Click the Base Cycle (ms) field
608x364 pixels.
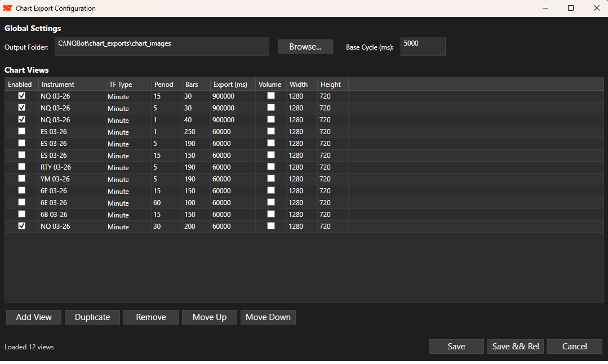(423, 46)
